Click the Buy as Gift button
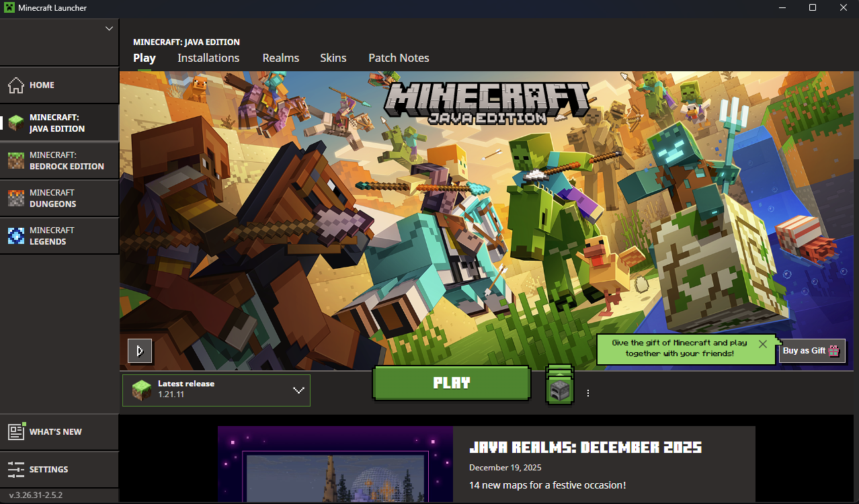The image size is (859, 504). click(x=812, y=350)
